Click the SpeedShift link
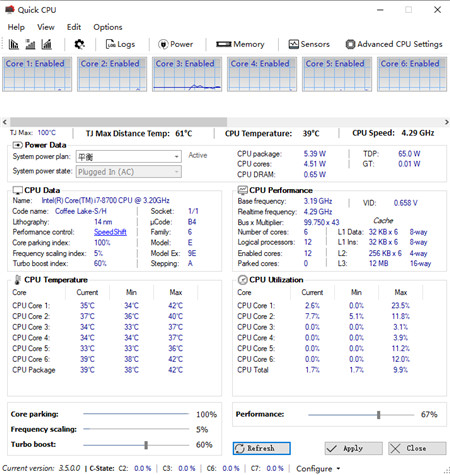This screenshot has height=475, width=450. pos(110,232)
